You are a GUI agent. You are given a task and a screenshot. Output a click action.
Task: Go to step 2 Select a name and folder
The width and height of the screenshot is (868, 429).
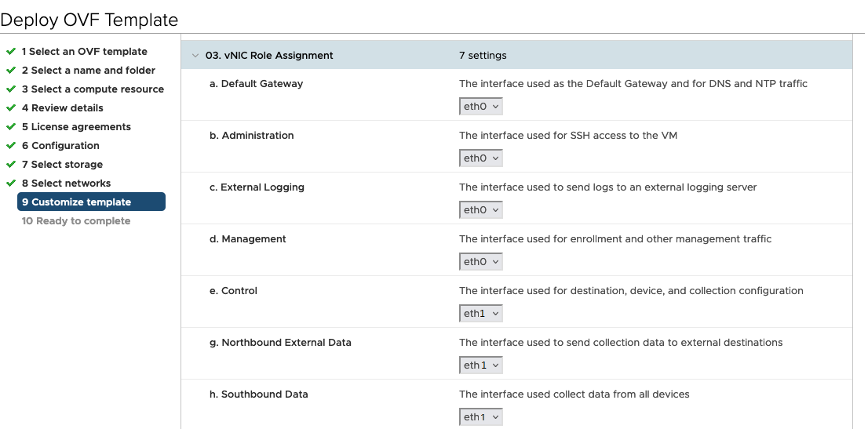tap(89, 71)
